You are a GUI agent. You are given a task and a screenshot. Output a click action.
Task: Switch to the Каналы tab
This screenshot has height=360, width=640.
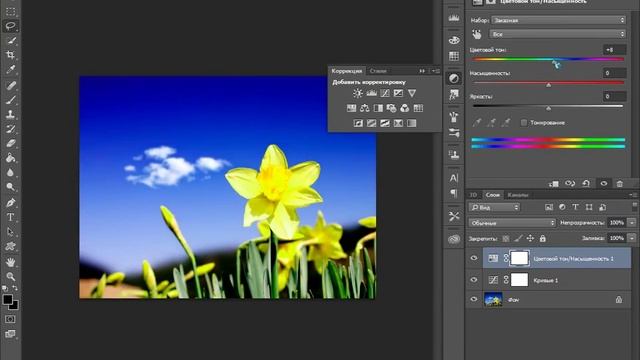point(518,195)
